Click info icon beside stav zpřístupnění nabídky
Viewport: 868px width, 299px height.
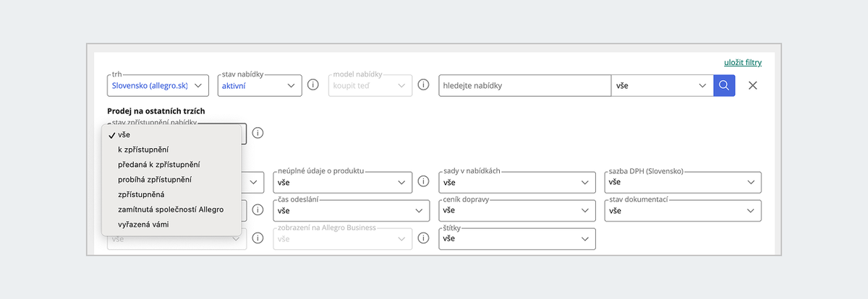pos(258,133)
